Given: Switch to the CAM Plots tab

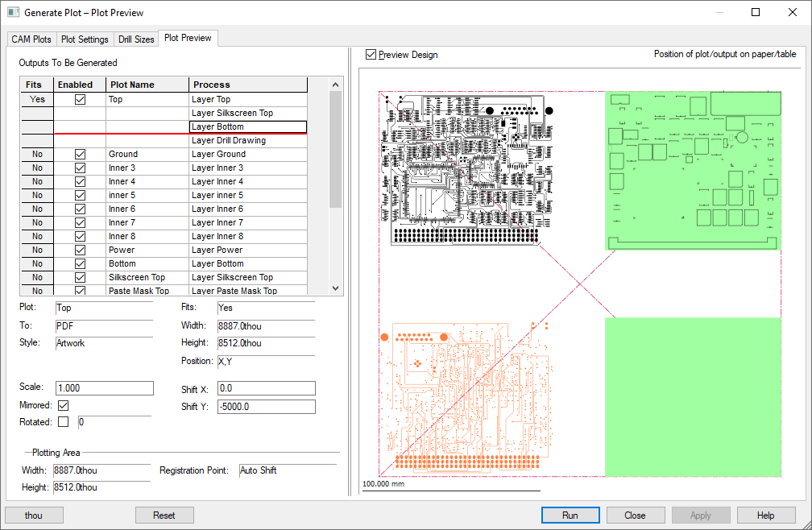Looking at the screenshot, I should coord(31,39).
